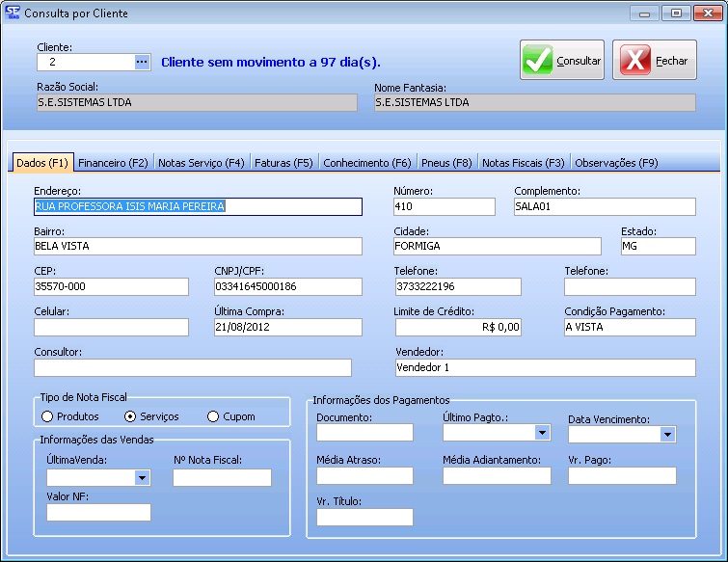Open the Notas Fiscais (F3) tab

(x=524, y=163)
